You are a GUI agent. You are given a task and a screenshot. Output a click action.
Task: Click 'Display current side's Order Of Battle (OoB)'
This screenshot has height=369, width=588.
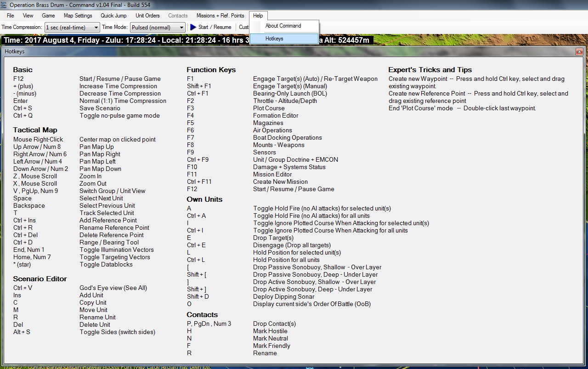pos(312,304)
